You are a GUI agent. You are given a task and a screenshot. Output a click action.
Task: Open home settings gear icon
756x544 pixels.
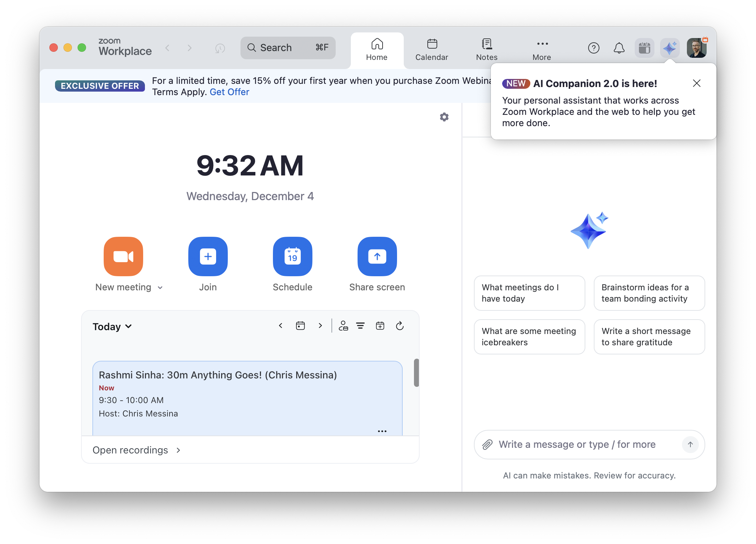click(x=444, y=117)
